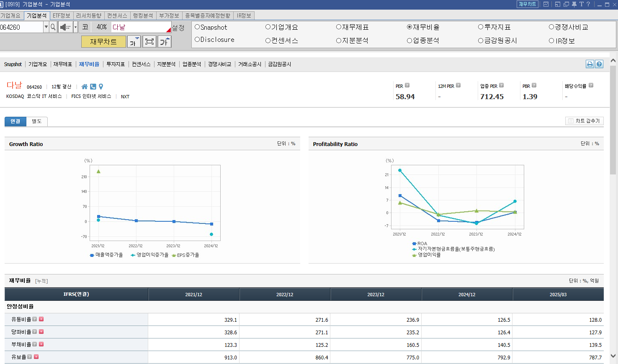Switch to the 종목별증자예정현황 tab

pyautogui.click(x=208, y=15)
